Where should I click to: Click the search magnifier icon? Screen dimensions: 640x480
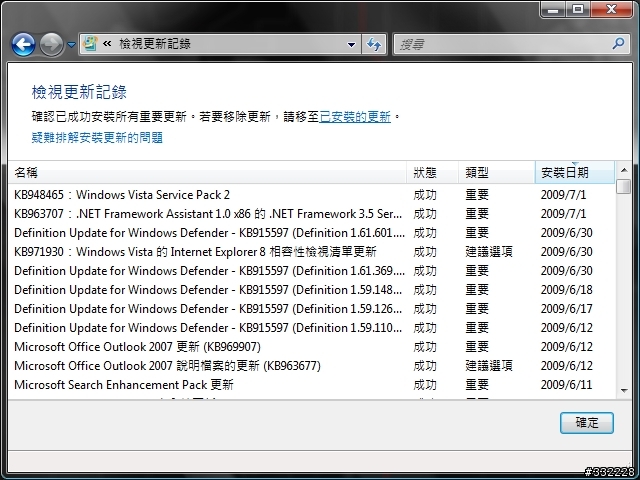[619, 43]
